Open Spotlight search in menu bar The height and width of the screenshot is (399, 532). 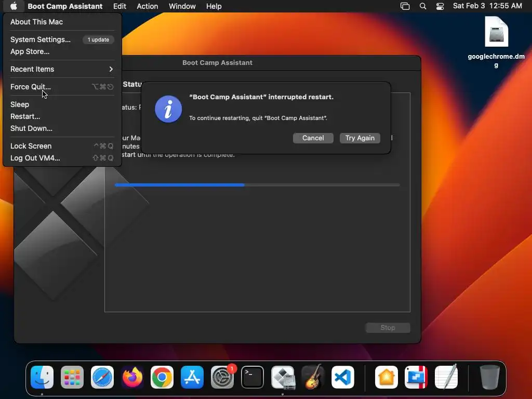[423, 6]
